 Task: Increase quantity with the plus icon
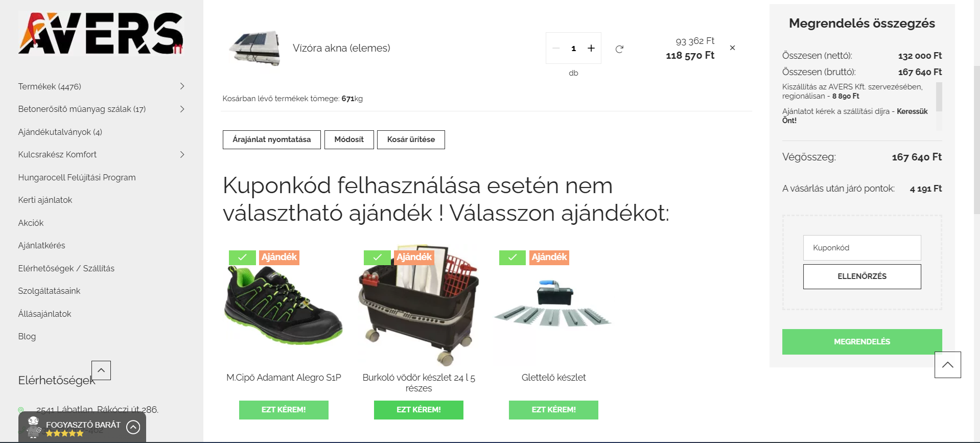click(591, 48)
